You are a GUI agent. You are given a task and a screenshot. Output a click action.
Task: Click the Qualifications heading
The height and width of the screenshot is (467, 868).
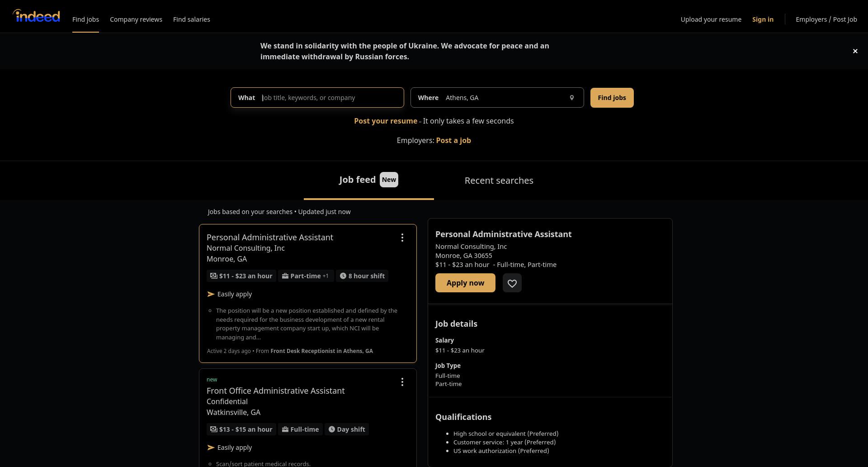[463, 417]
